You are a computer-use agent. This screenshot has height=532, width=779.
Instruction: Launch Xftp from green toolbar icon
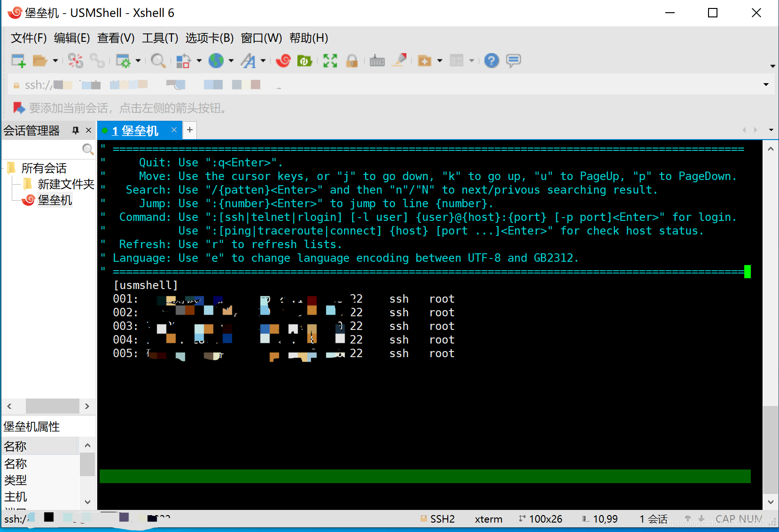[x=305, y=61]
